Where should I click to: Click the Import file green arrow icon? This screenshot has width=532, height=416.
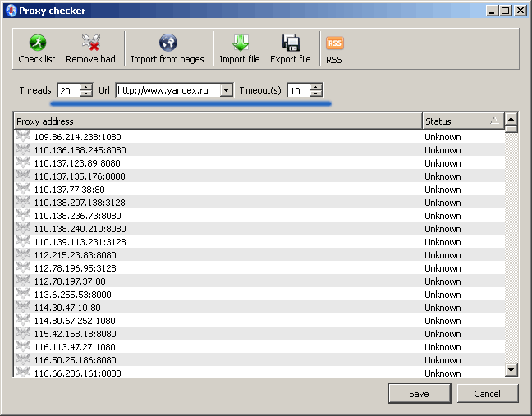[x=241, y=43]
